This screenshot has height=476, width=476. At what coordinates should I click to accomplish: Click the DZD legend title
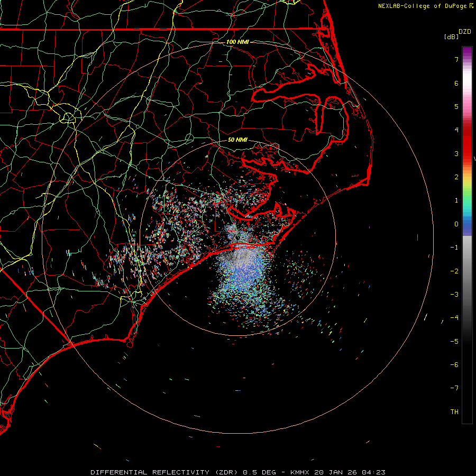[x=465, y=32]
